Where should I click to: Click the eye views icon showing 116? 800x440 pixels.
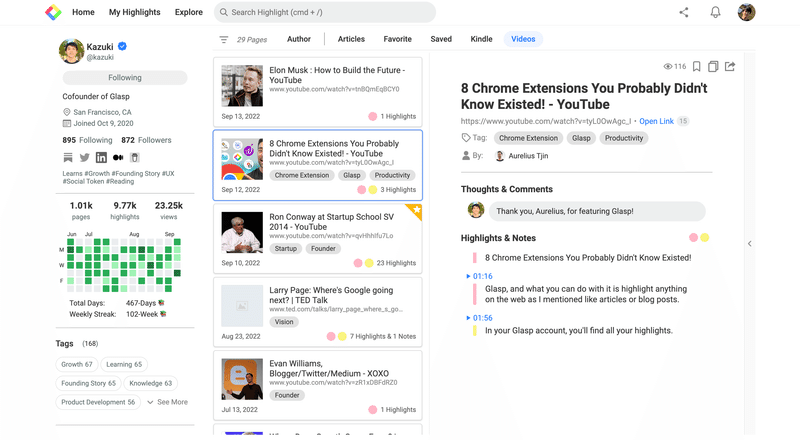667,66
